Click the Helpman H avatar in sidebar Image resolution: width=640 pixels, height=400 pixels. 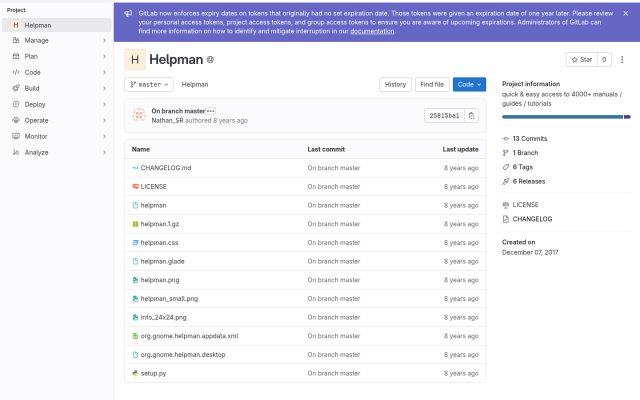coord(16,25)
